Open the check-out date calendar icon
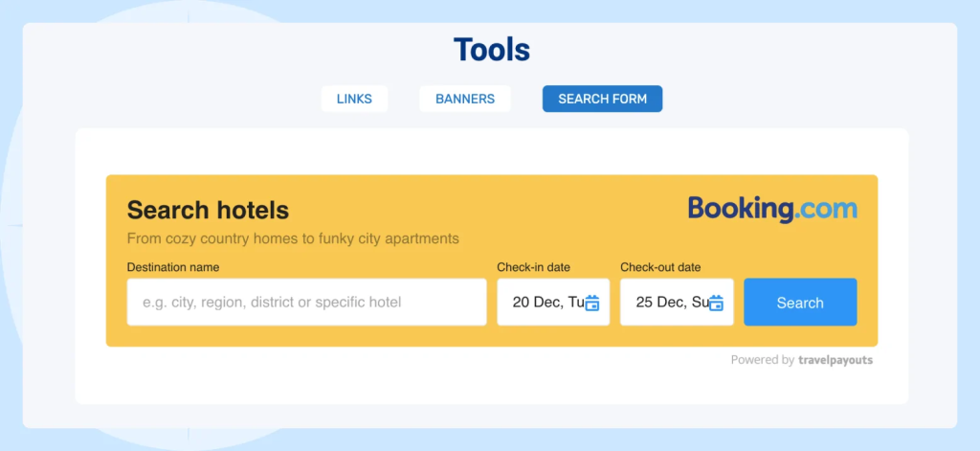 (x=716, y=304)
